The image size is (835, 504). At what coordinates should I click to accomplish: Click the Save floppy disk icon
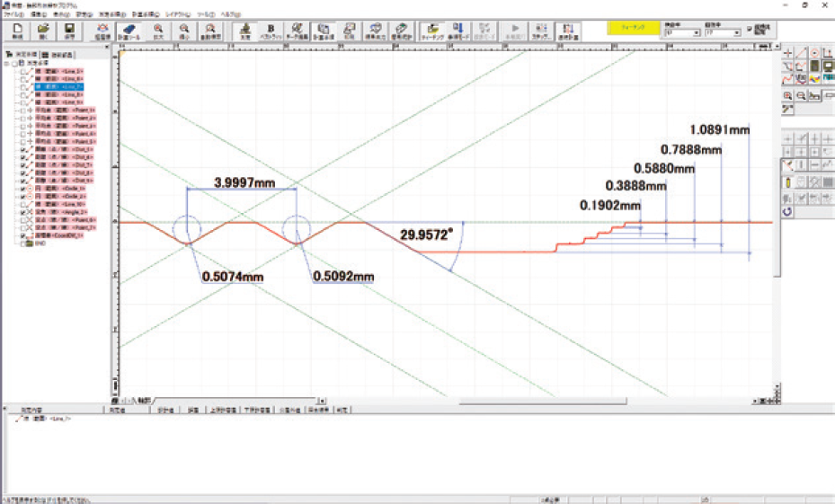coord(69,32)
